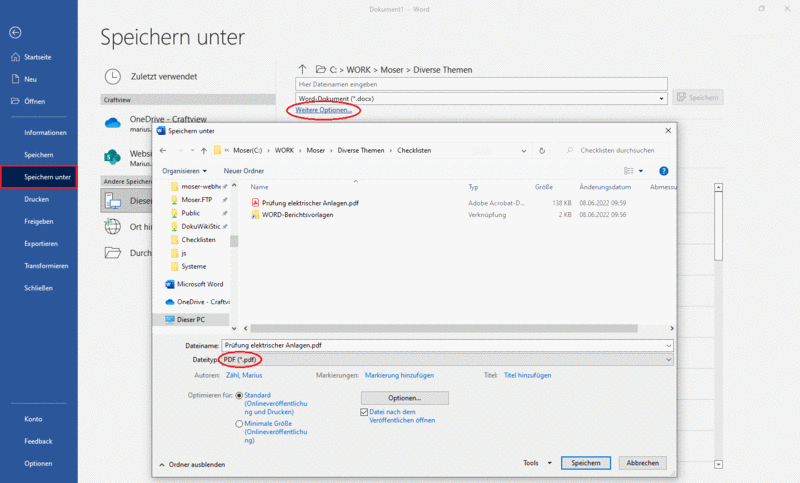Click the backstage file name field
Image resolution: width=800 pixels, height=483 pixels.
point(481,84)
